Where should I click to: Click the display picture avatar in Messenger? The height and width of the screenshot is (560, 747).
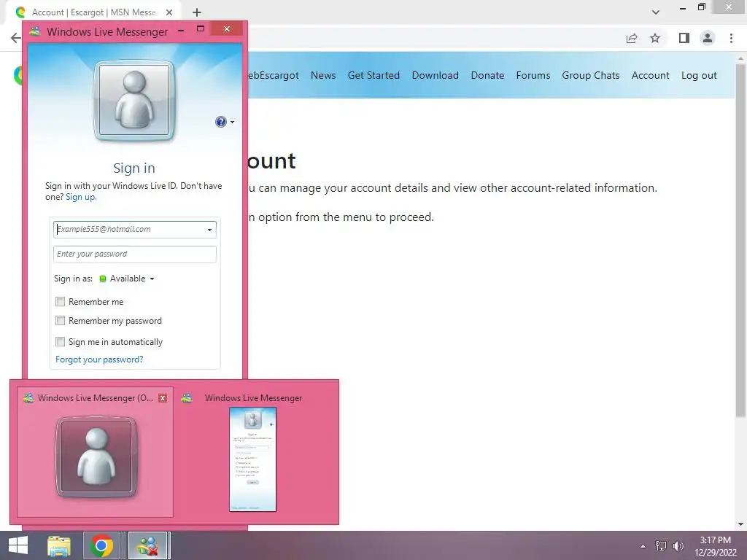[134, 101]
